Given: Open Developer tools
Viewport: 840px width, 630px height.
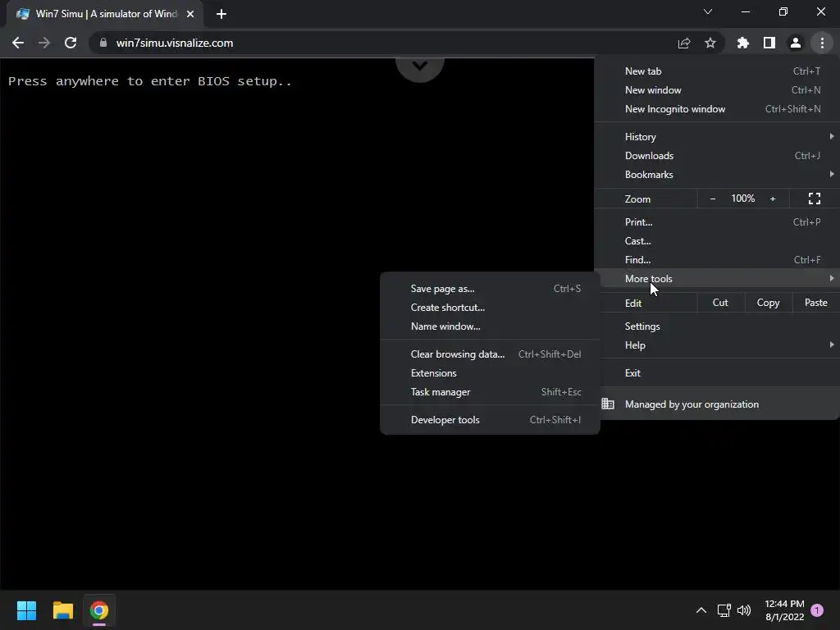Looking at the screenshot, I should (x=491, y=420).
